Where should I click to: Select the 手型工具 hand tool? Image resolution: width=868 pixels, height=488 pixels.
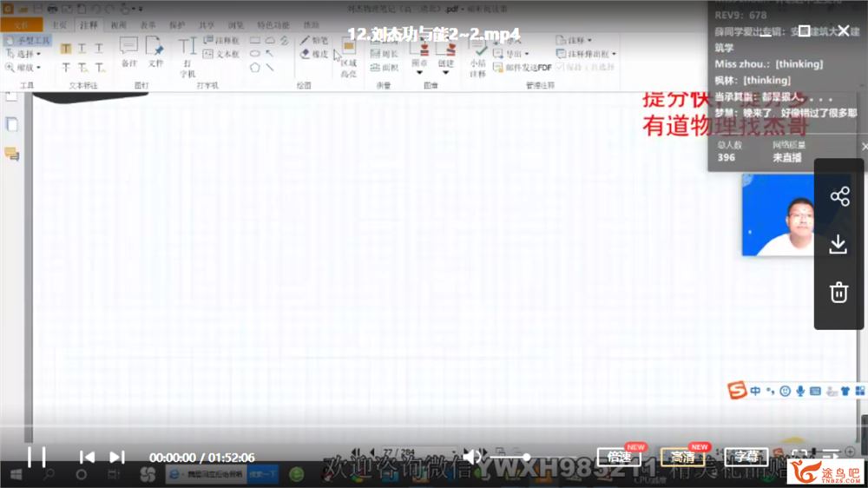(x=27, y=41)
